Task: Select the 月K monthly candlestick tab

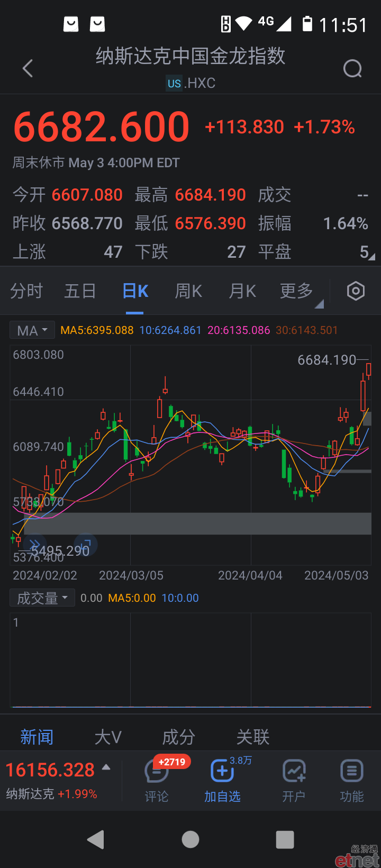Action: [243, 291]
